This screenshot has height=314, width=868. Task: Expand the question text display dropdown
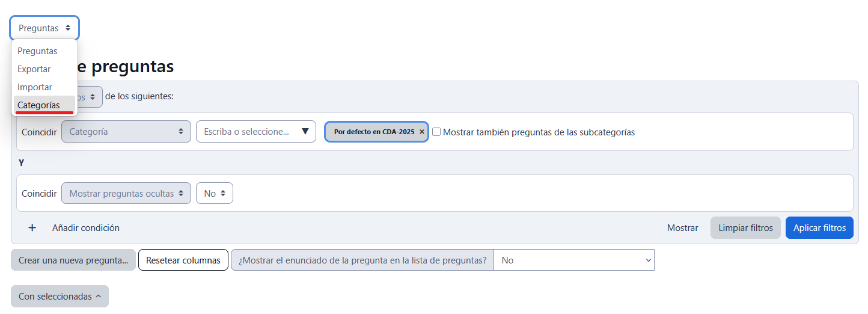pyautogui.click(x=573, y=260)
